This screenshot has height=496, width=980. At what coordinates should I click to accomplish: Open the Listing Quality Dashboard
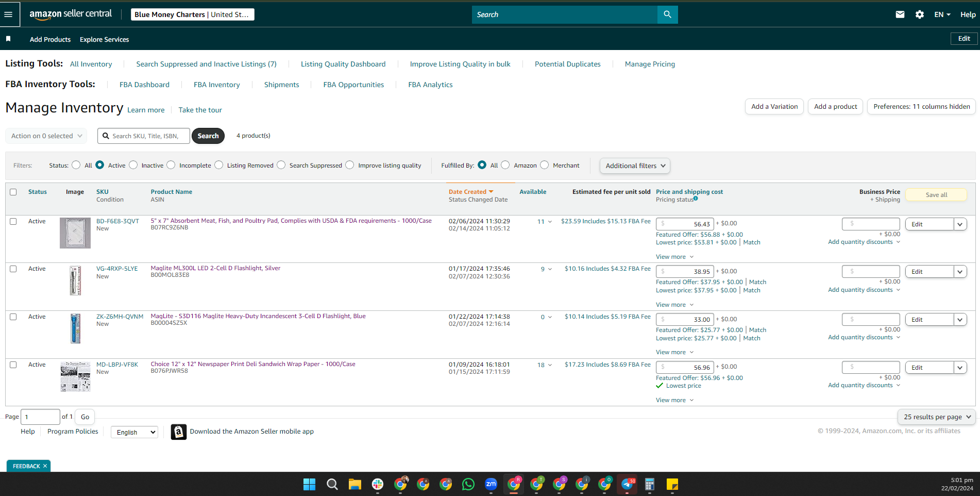coord(343,64)
